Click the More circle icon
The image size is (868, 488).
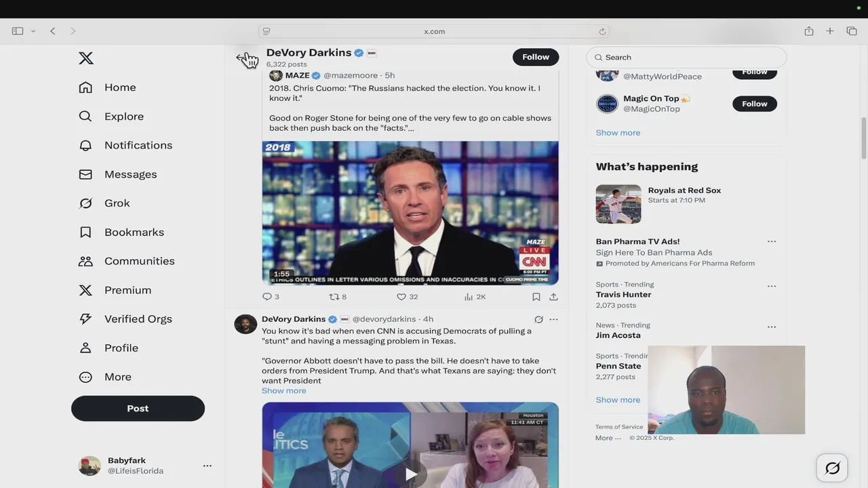point(85,377)
